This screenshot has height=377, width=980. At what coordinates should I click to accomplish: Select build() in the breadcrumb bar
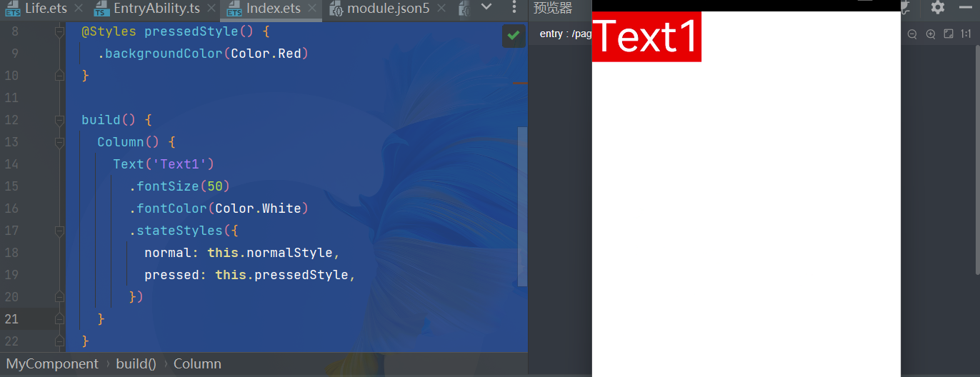coord(136,363)
